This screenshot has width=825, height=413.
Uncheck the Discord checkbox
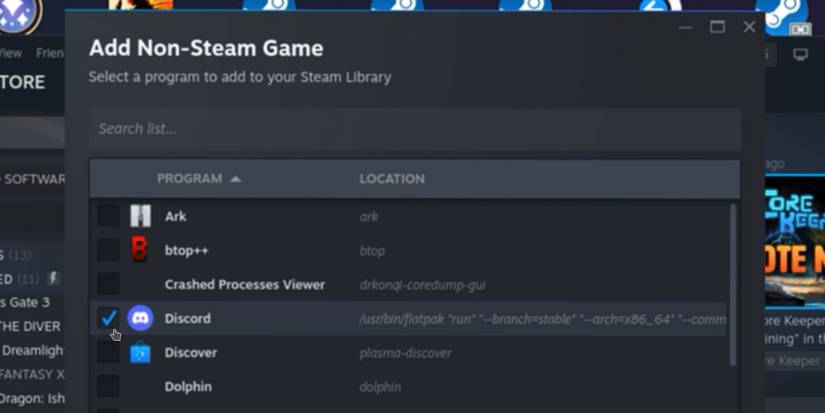tap(108, 318)
